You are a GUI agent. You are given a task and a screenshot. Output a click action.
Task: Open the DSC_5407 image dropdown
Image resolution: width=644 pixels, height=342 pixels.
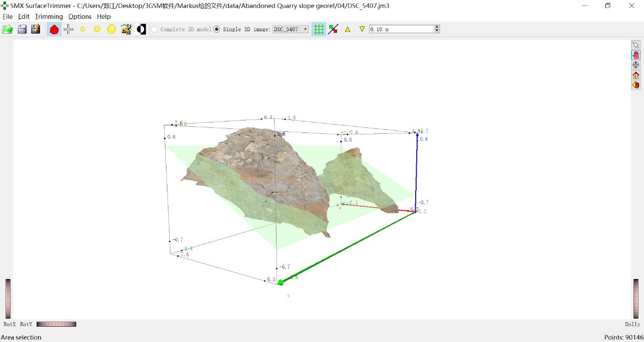pos(290,29)
